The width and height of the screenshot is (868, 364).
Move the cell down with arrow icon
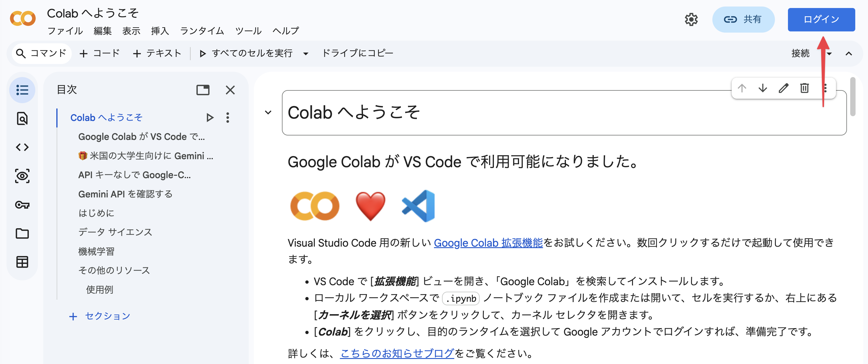(762, 88)
